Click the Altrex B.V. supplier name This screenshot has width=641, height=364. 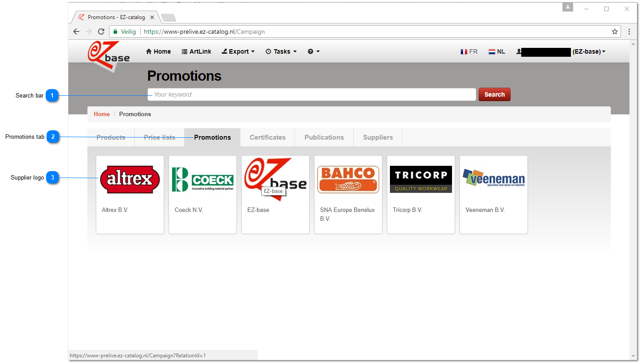tap(115, 210)
